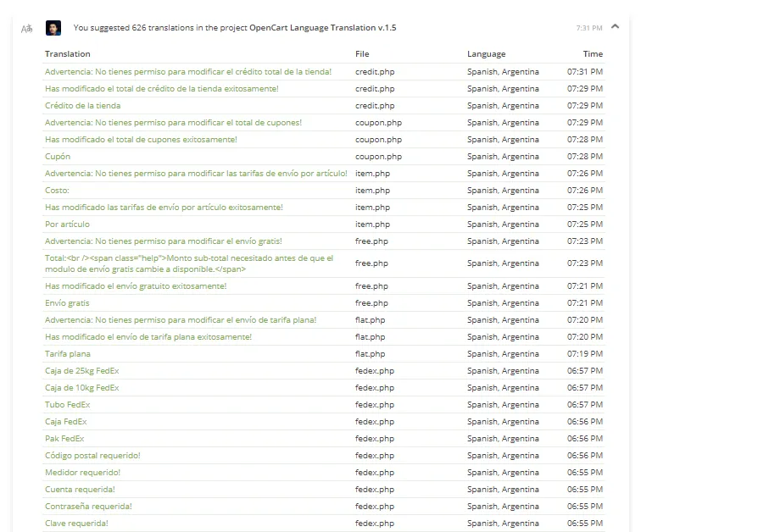Image resolution: width=758 pixels, height=532 pixels.
Task: Open the 'Total:<br />' span help translation
Action: coord(189,263)
